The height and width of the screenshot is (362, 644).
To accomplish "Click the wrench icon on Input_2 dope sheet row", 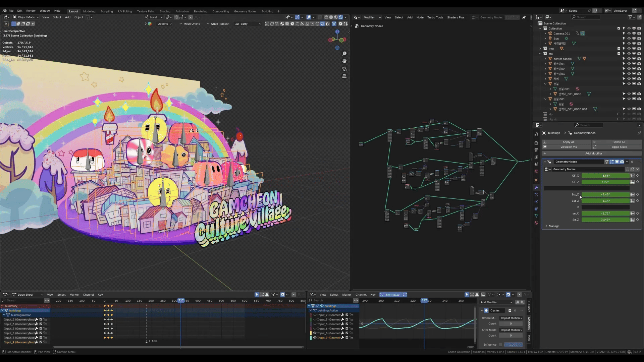I will (37, 319).
